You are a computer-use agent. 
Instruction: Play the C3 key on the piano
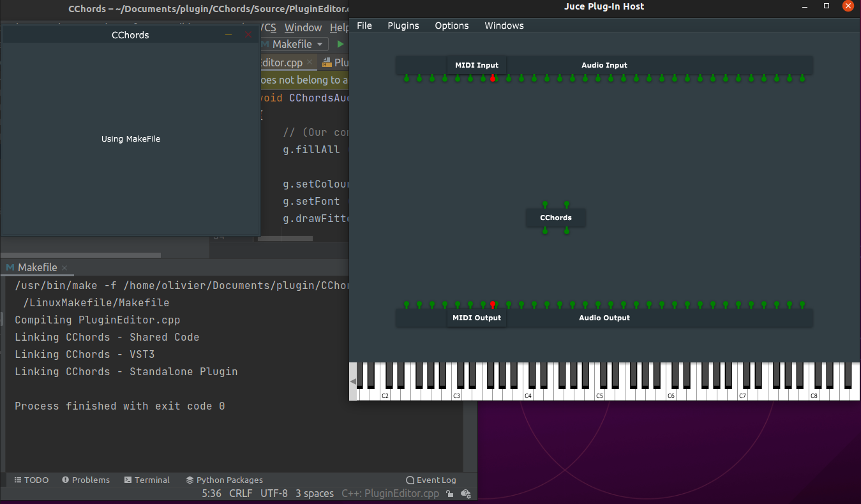(x=456, y=395)
